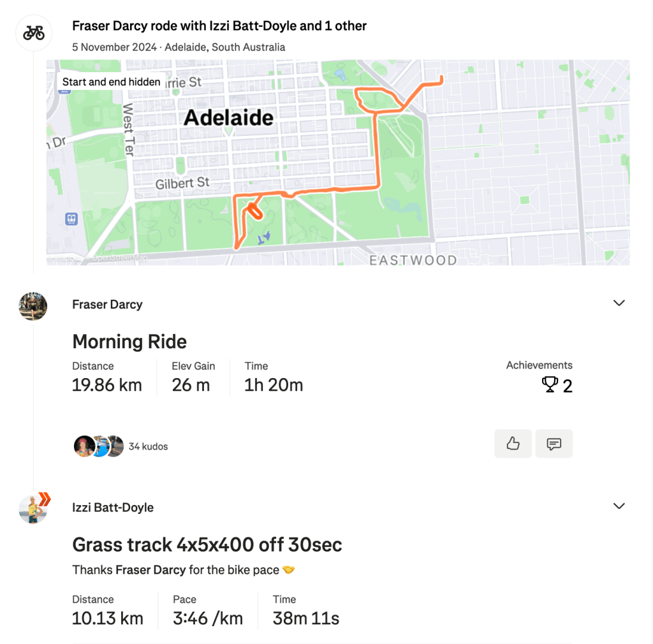Click the bicycle group activity icon

[34, 33]
